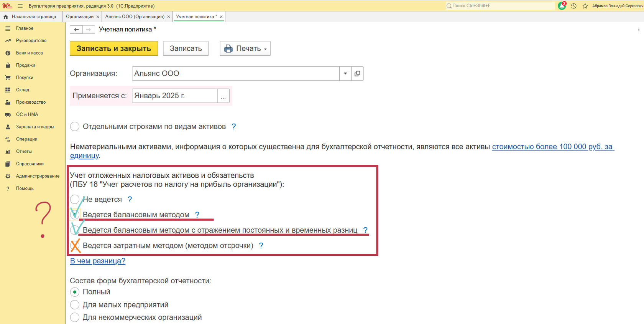The height and width of the screenshot is (324, 644).
Task: Click the Покупки cart icon
Action: tap(8, 78)
